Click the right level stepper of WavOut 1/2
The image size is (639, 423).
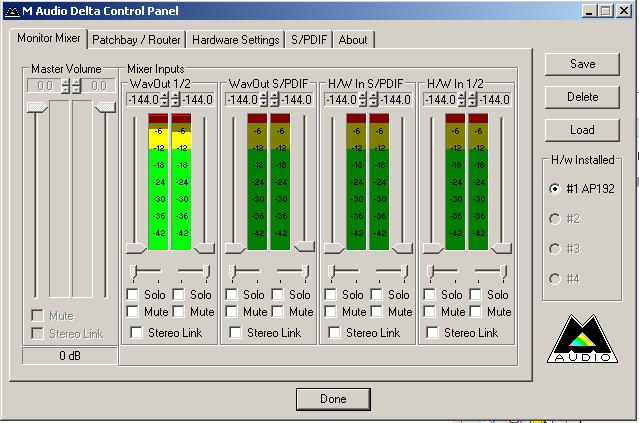[175, 99]
